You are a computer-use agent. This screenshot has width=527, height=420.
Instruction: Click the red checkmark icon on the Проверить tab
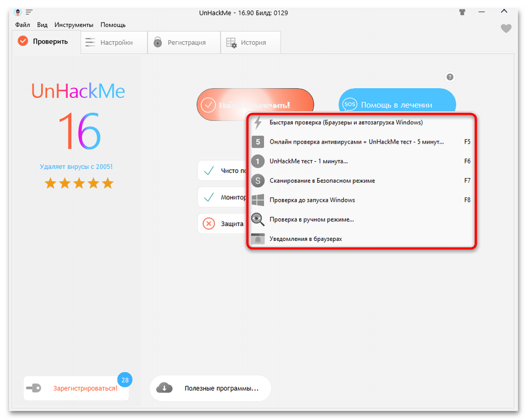23,41
